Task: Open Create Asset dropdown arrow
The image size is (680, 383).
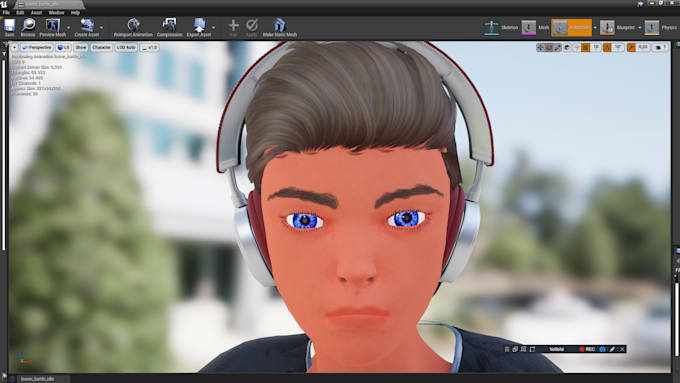Action: tap(101, 28)
